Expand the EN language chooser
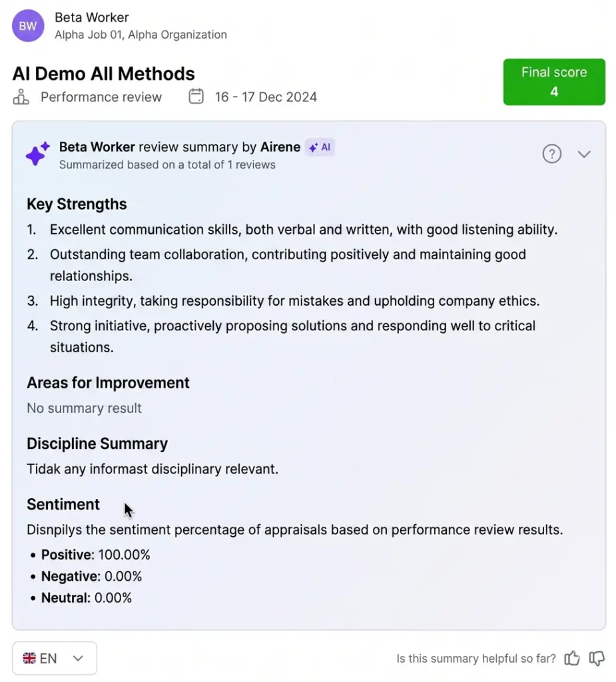616x682 pixels. (x=78, y=658)
